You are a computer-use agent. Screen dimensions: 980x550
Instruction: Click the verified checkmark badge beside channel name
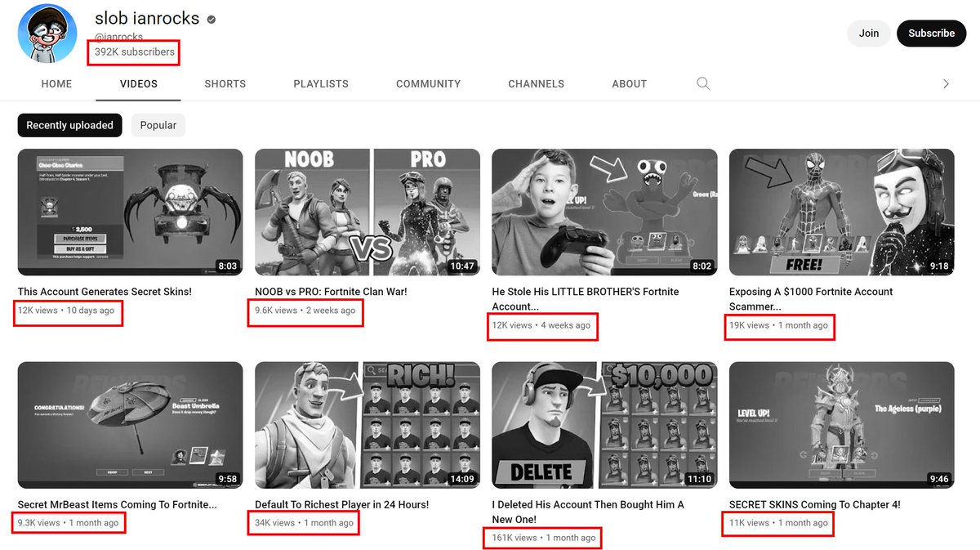212,20
